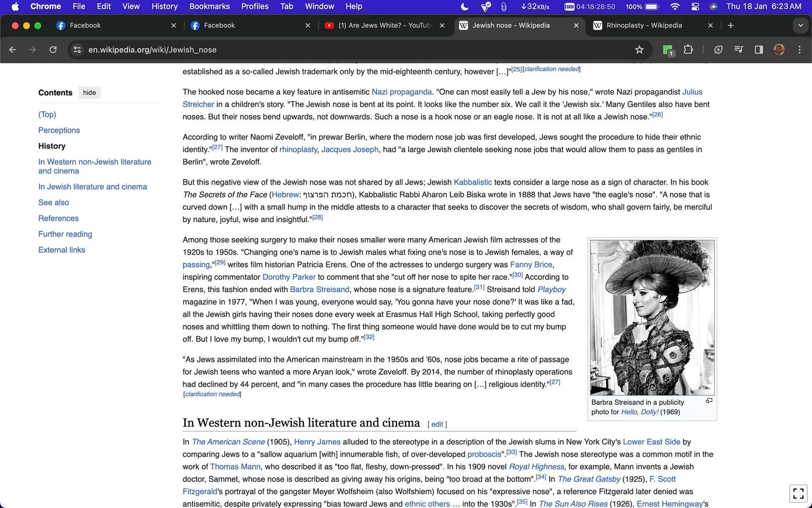
Task: Open the Wi-Fi status menu
Action: pos(675,6)
